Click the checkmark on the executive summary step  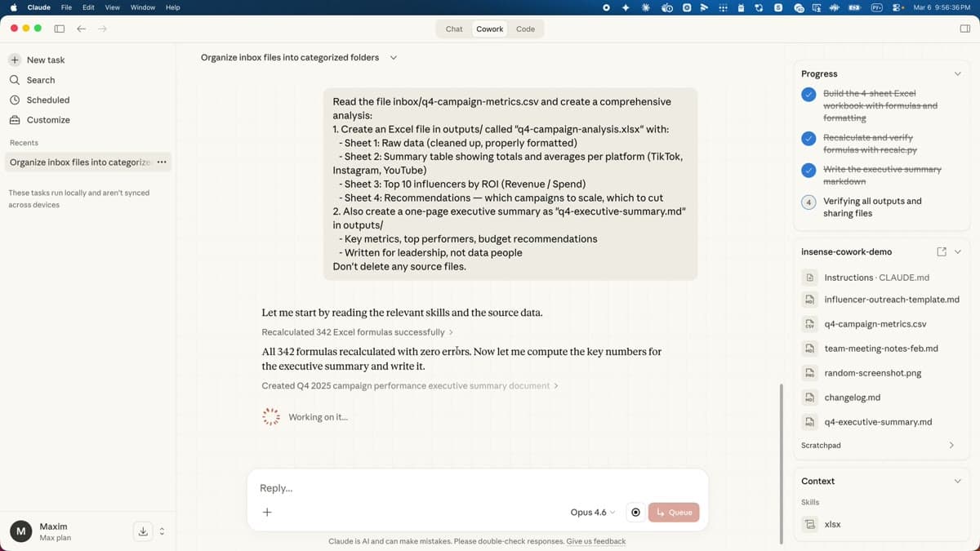tap(808, 171)
